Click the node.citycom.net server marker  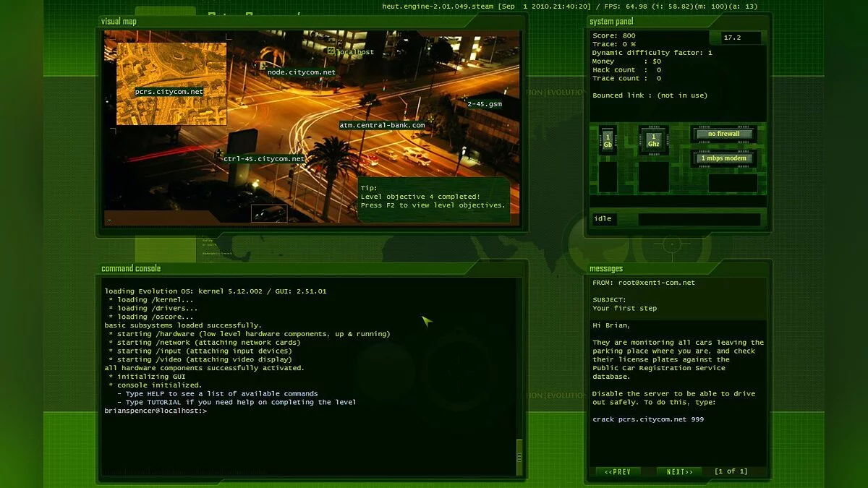click(263, 65)
